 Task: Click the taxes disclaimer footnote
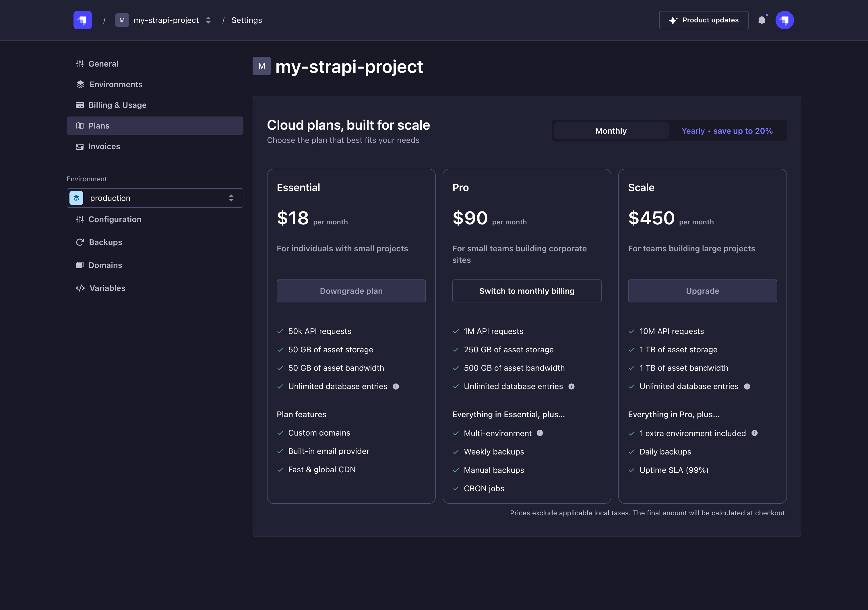pyautogui.click(x=648, y=513)
